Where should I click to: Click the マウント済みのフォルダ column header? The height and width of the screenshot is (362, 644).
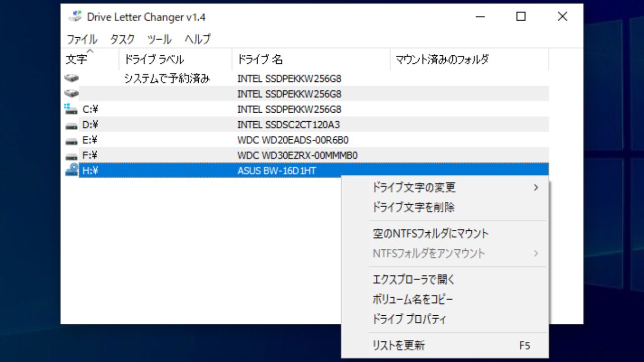click(469, 59)
